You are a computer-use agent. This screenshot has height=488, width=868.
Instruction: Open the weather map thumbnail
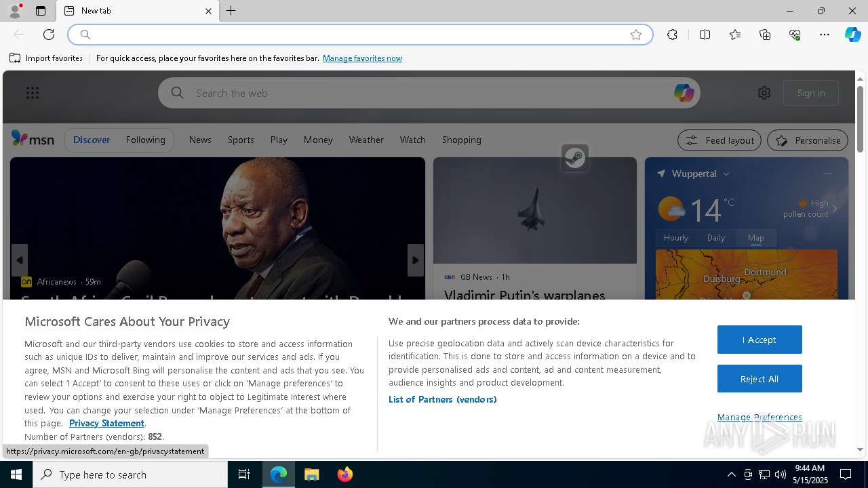click(x=747, y=274)
